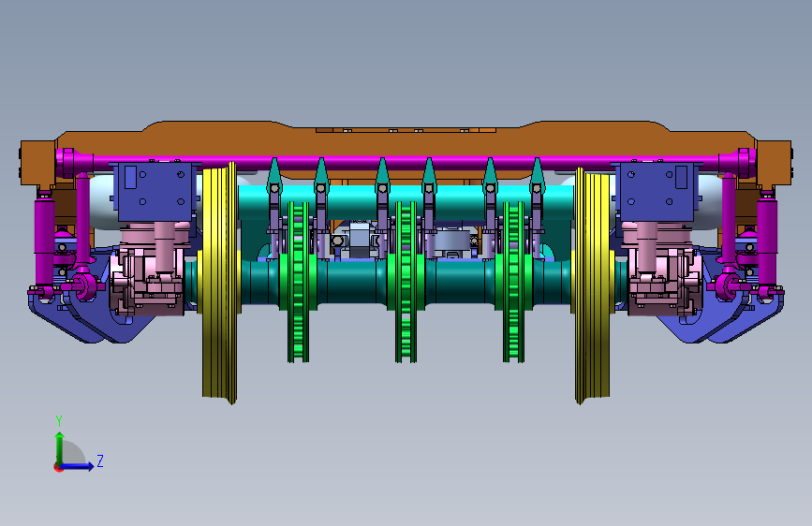The image size is (812, 526).
Task: Select the right dark blue mounting box
Action: pyautogui.click(x=657, y=193)
